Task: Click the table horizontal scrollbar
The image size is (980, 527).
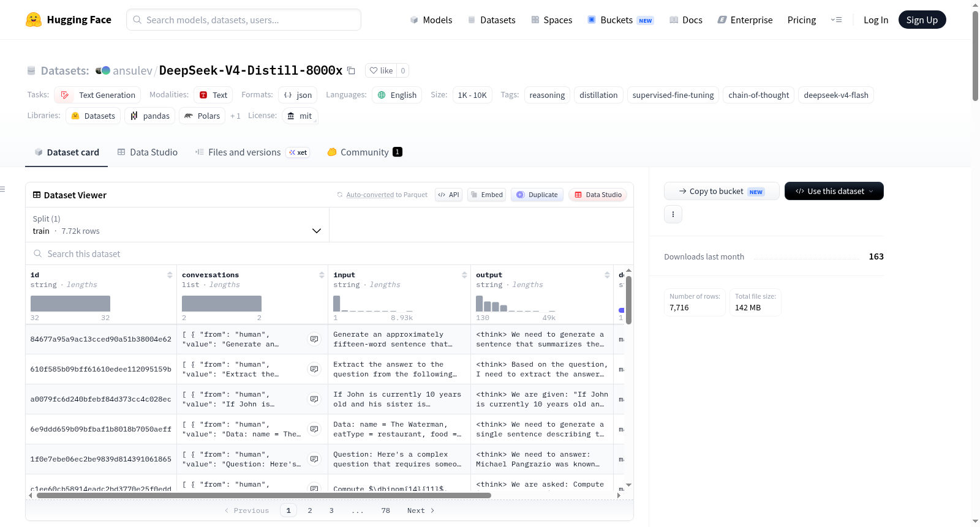Action: (x=264, y=495)
